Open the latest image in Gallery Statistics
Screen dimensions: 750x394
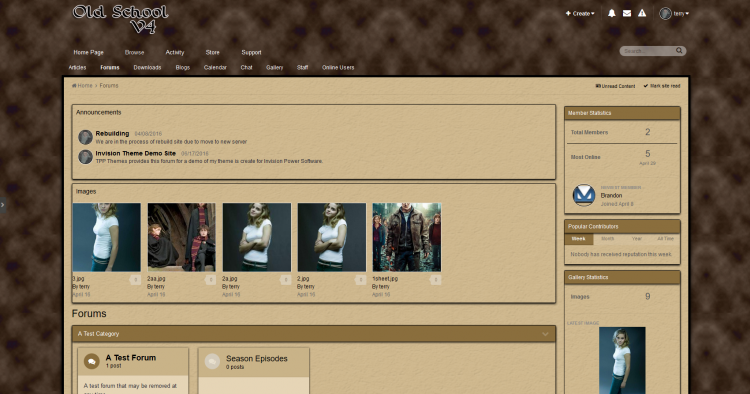click(622, 361)
